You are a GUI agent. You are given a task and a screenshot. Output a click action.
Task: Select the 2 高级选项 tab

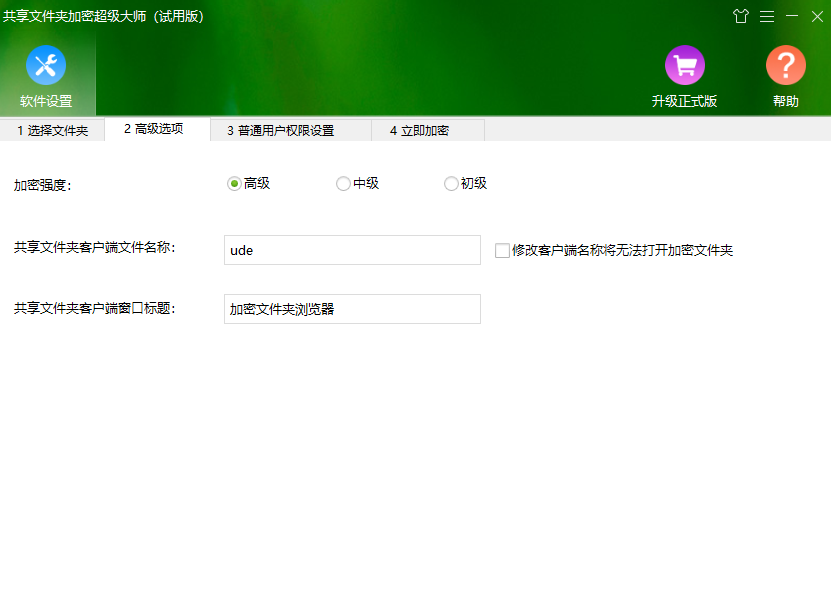coord(156,130)
